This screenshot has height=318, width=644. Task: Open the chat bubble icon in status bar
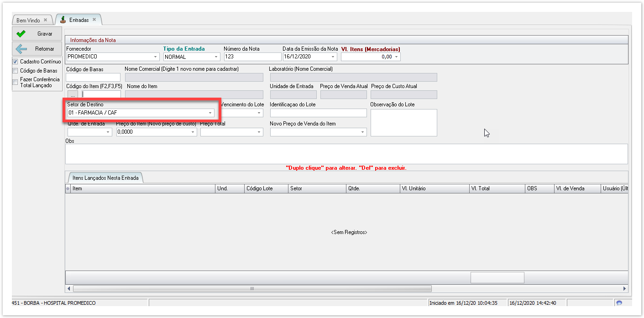pyautogui.click(x=619, y=303)
